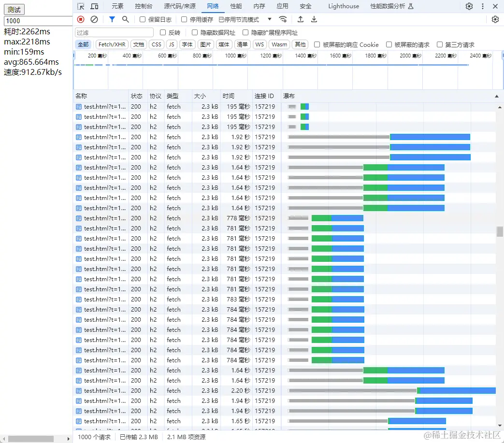Click the request list vertical scrollbar thumb
Viewport: 504px width, 443px height.
[500, 231]
